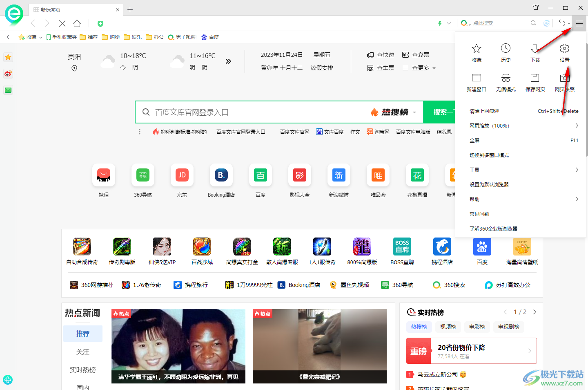This screenshot has height=390, width=588.
Task: Collapse the bookmarks sidebar arrow
Action: 8,37
